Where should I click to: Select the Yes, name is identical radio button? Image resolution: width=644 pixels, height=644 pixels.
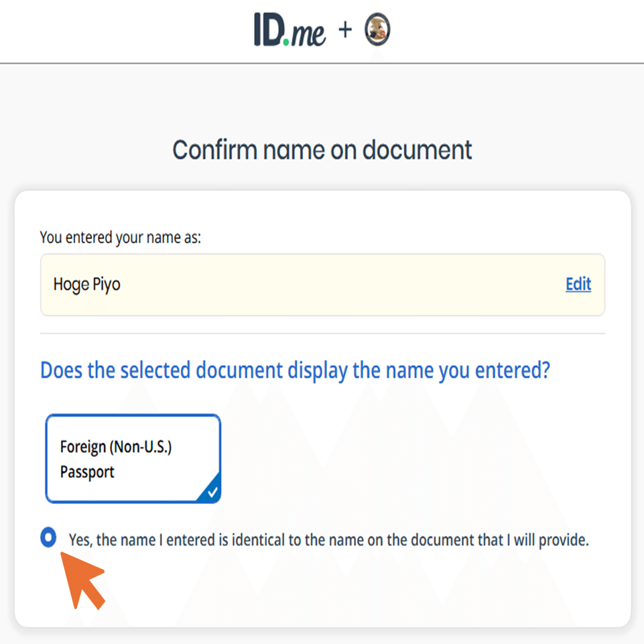(48, 537)
